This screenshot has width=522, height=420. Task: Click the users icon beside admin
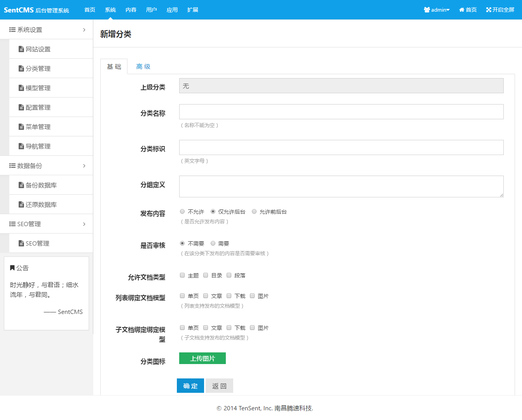(427, 10)
